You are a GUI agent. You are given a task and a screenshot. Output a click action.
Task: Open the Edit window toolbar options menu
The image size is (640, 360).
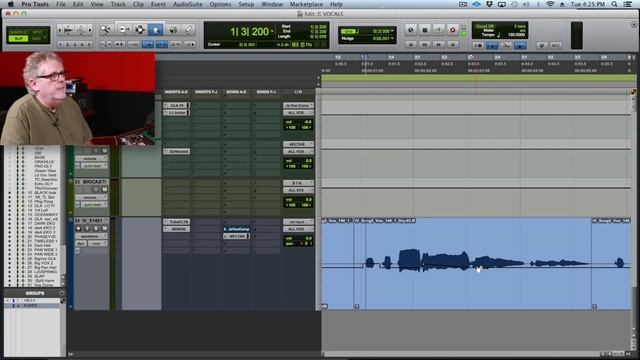(x=634, y=24)
